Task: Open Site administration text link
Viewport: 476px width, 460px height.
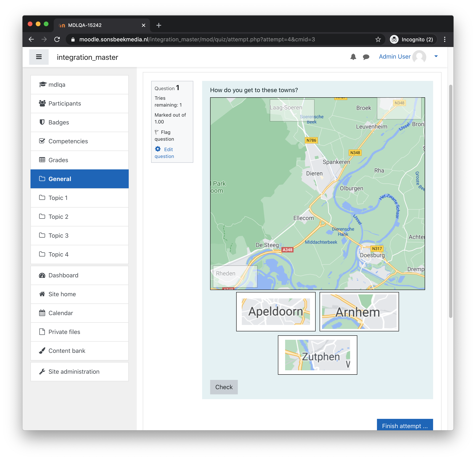Action: (74, 371)
